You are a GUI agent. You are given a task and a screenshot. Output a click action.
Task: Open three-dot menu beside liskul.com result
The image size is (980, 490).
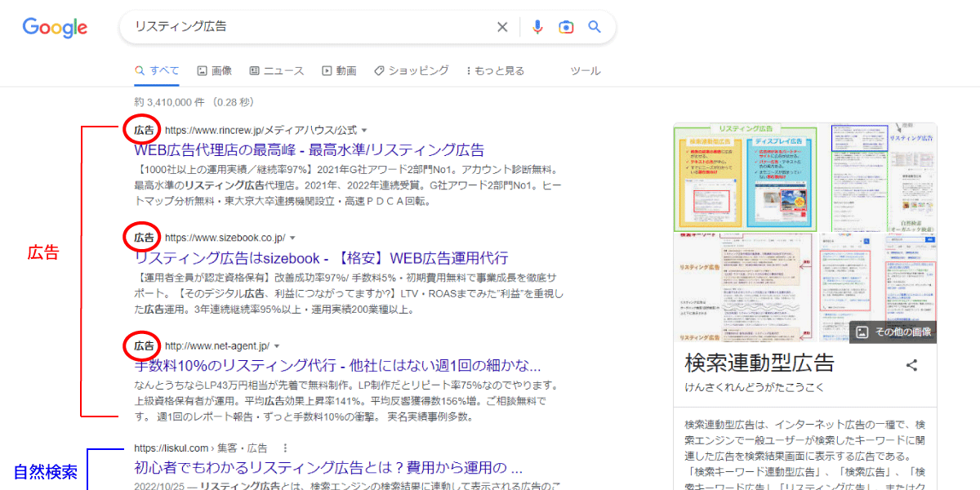click(x=285, y=448)
